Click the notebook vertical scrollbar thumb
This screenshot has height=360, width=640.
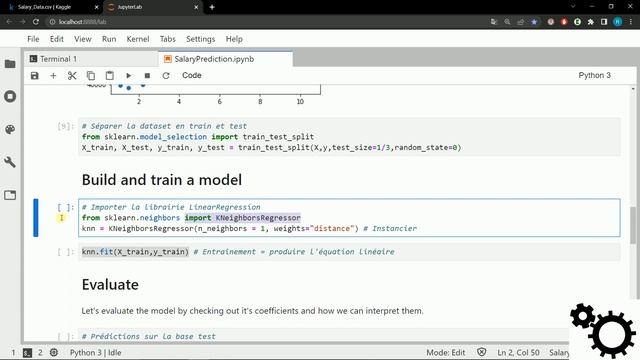click(633, 224)
